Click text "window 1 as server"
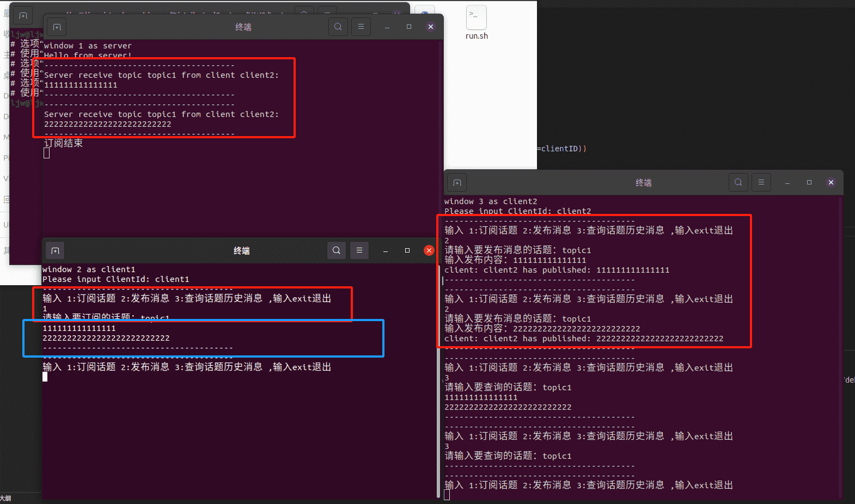855x504 pixels. pos(88,46)
